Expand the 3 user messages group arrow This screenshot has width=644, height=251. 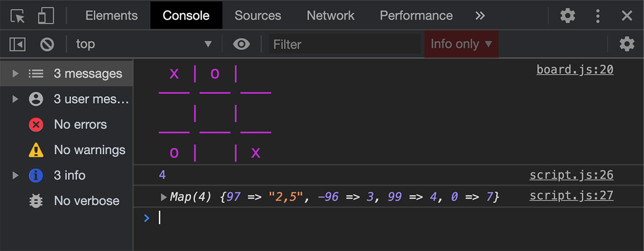click(15, 99)
